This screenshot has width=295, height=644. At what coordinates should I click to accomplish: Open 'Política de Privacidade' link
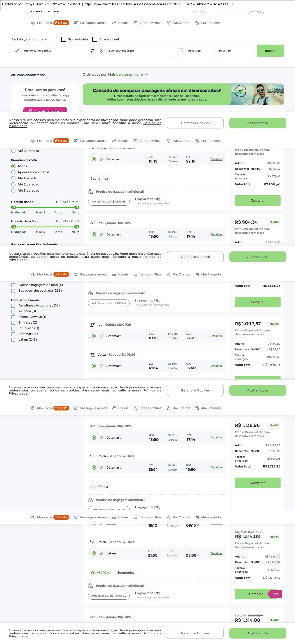pos(152,123)
